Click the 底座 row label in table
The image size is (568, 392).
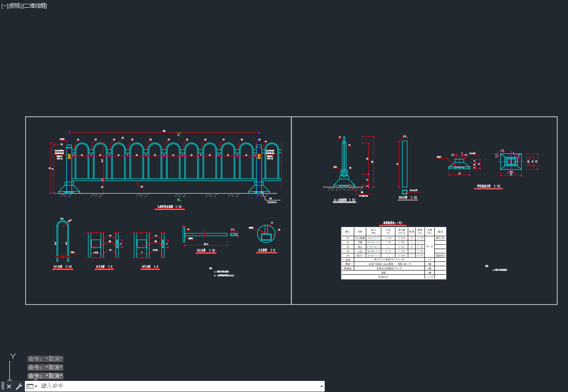[x=348, y=260]
